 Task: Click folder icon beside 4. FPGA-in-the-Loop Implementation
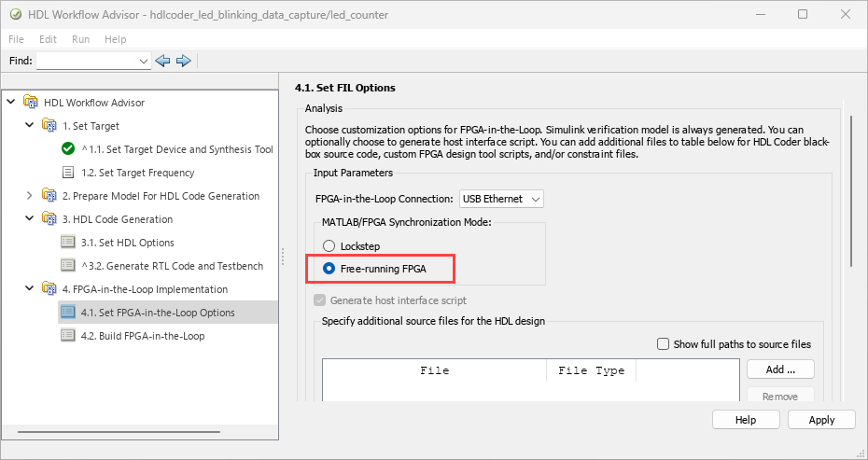[x=49, y=289]
